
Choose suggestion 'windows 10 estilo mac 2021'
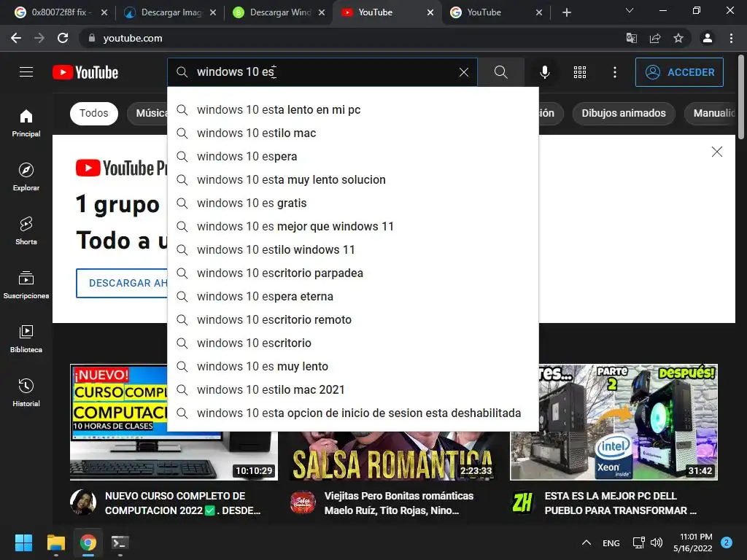click(x=353, y=389)
